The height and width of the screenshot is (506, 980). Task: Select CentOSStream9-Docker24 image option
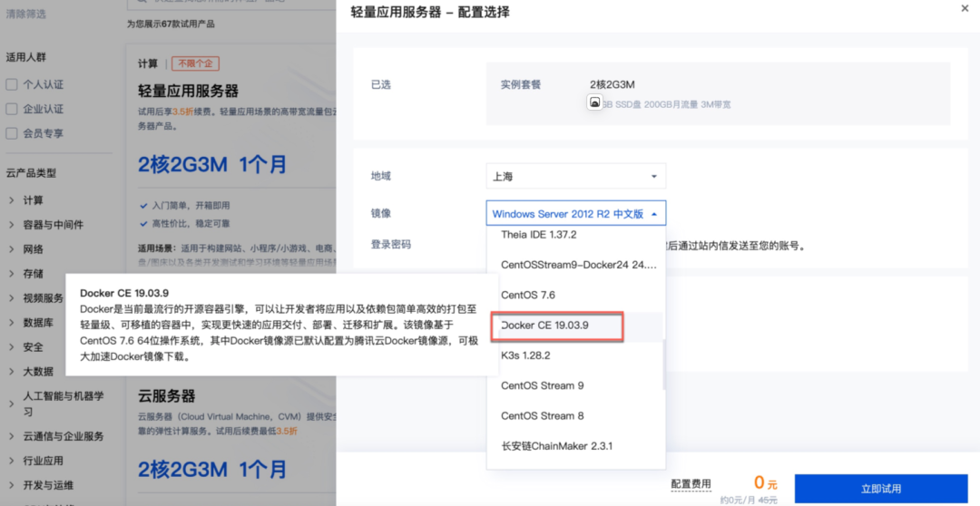(x=575, y=265)
